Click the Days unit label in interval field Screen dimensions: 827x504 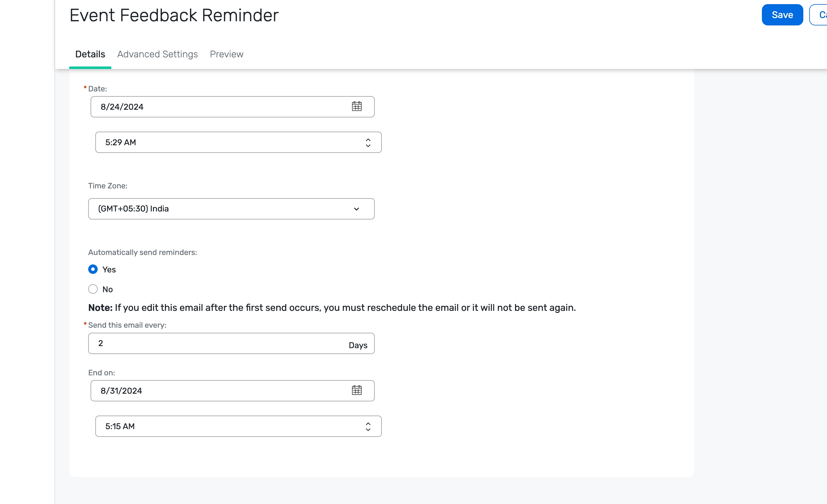pos(358,345)
